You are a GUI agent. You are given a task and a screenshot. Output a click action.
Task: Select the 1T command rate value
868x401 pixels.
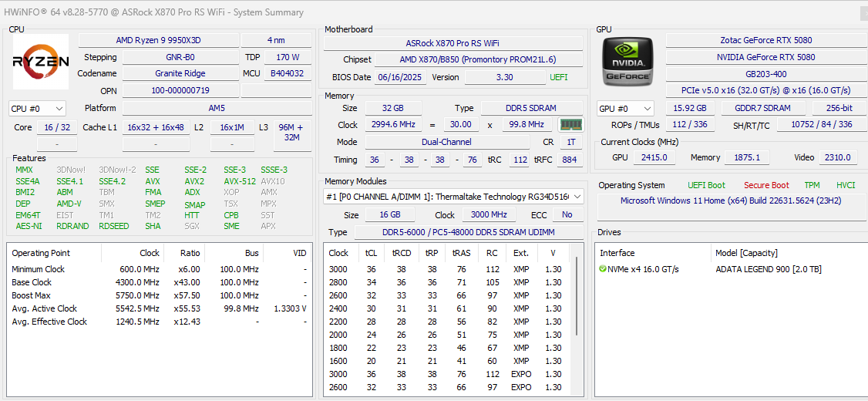coord(570,143)
